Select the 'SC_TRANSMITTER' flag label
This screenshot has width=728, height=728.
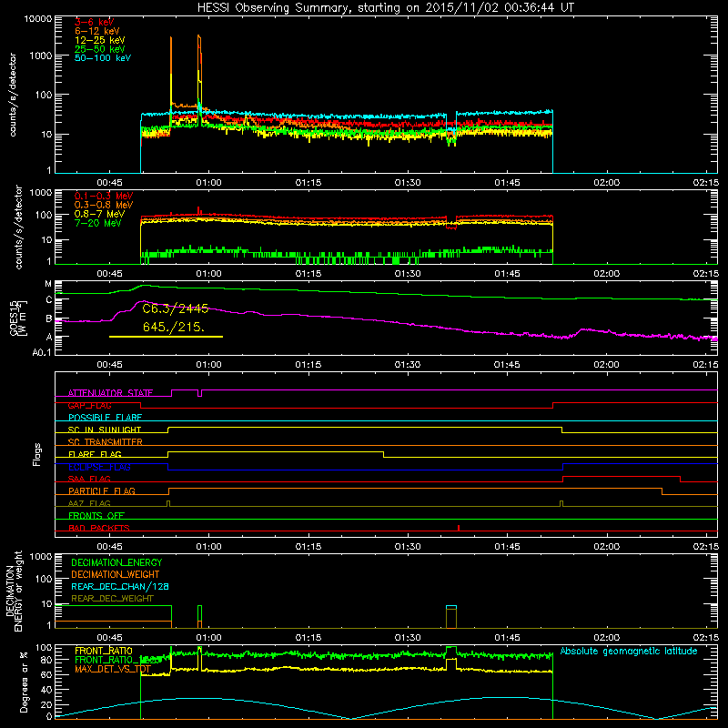106,442
